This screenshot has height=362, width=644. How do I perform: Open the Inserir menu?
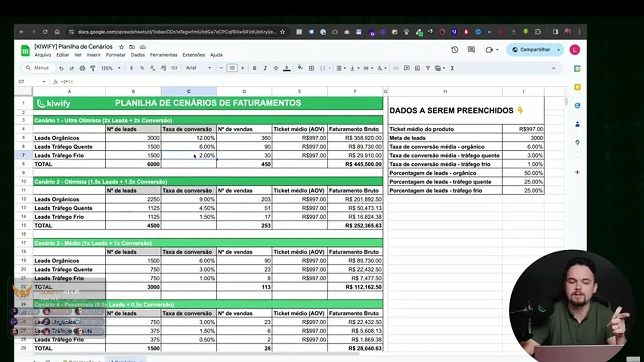pos(94,55)
